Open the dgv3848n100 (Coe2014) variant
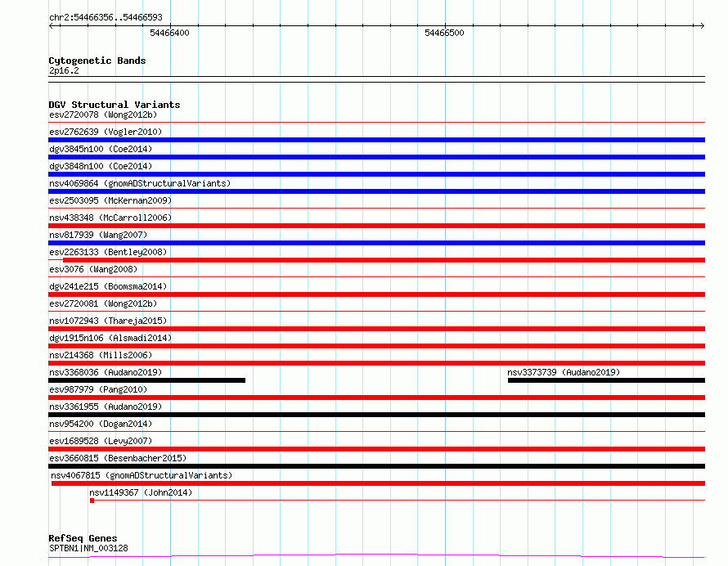This screenshot has height=566, width=728. (x=101, y=166)
